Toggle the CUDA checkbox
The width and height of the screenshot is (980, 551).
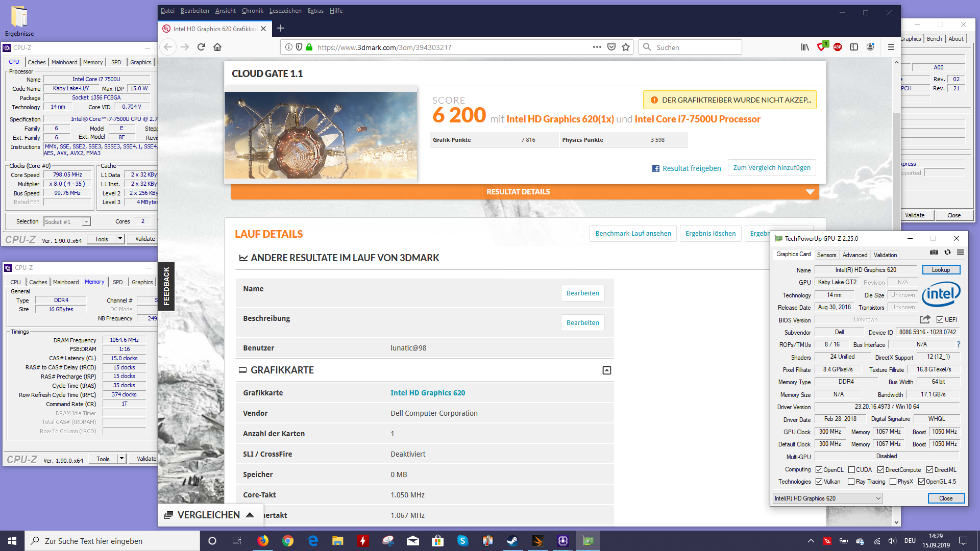tap(851, 470)
